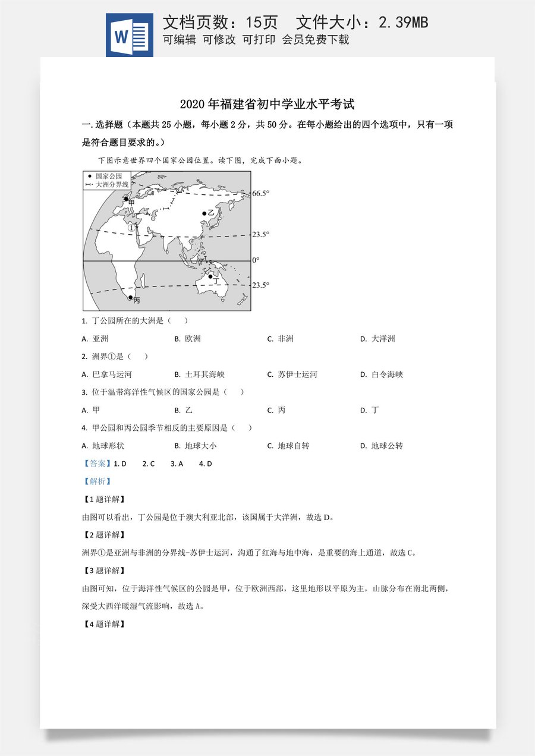Click the blue '【解析】' label
The width and height of the screenshot is (535, 756).
(97, 481)
